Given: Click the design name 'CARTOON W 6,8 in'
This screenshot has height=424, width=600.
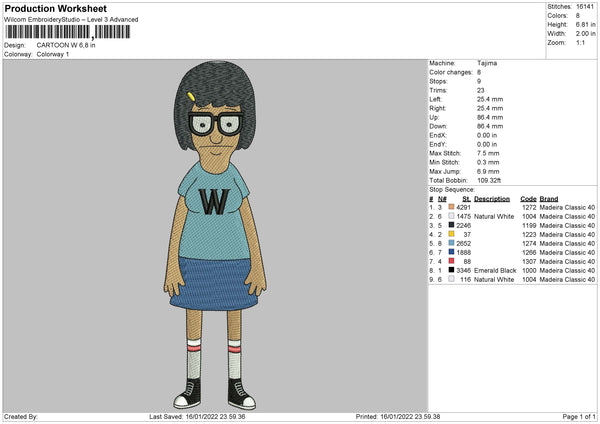Looking at the screenshot, I should click(x=66, y=45).
